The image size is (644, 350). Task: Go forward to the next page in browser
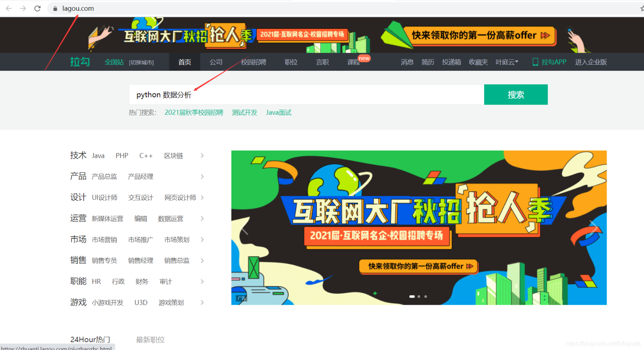pyautogui.click(x=23, y=8)
